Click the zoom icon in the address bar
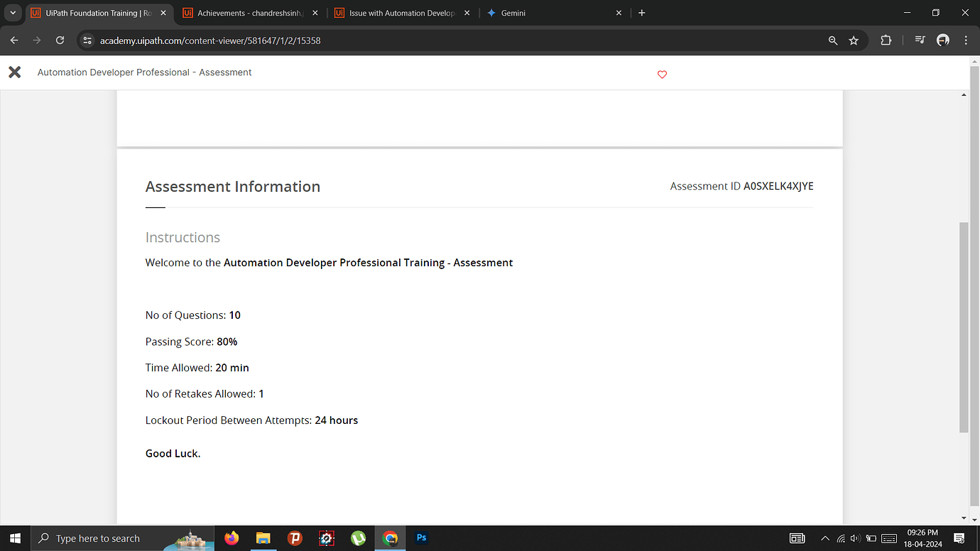980x551 pixels. (x=832, y=40)
